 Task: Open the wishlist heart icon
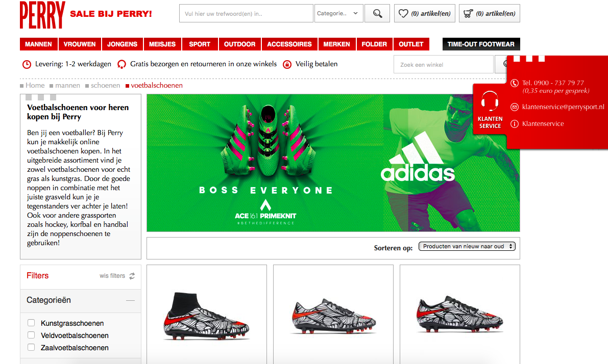pos(404,14)
